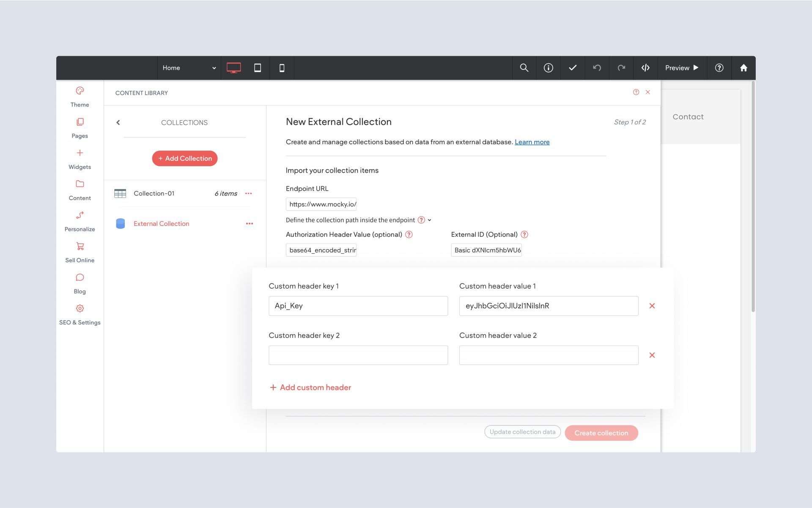Open Collection-01 options three-dot menu
This screenshot has height=508, width=812.
point(249,194)
